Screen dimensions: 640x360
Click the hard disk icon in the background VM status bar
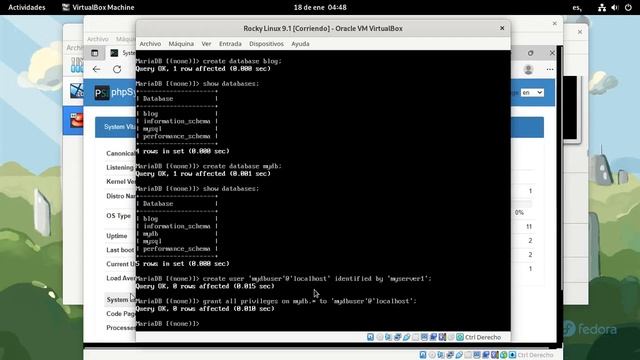click(423, 355)
